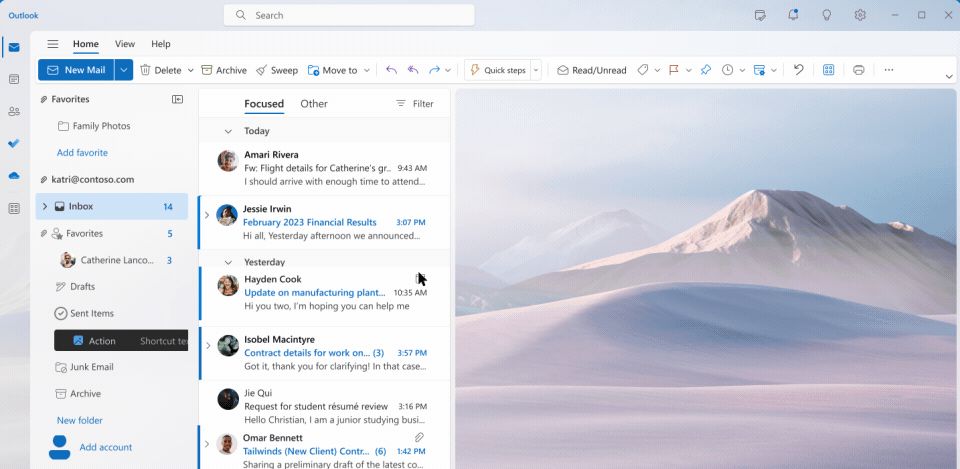Open the Move to dropdown

[367, 70]
